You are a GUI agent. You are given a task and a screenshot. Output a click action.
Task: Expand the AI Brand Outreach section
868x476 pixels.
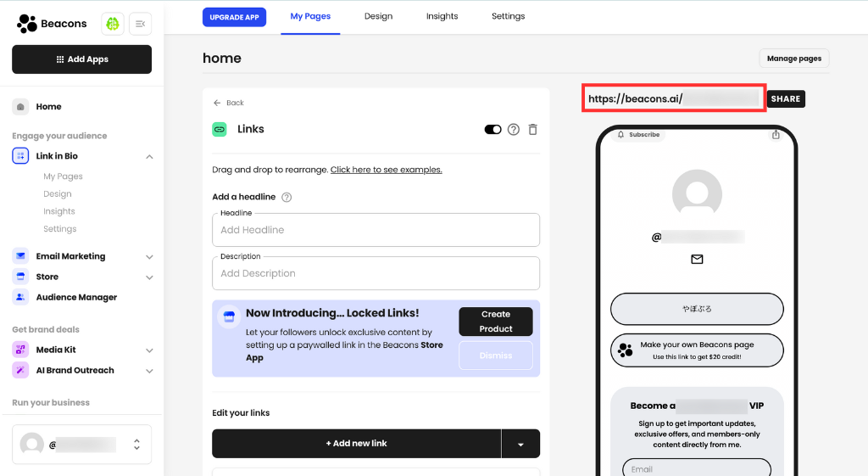[x=149, y=372]
